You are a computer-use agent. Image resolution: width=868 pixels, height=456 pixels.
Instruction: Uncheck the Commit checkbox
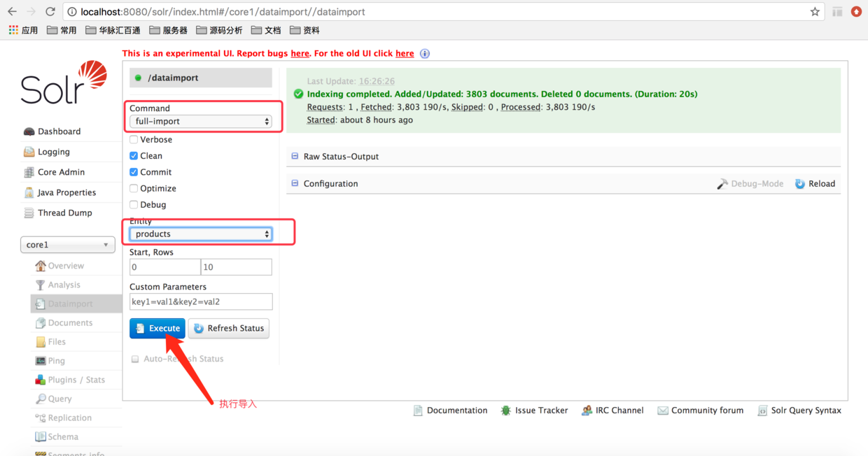click(134, 172)
